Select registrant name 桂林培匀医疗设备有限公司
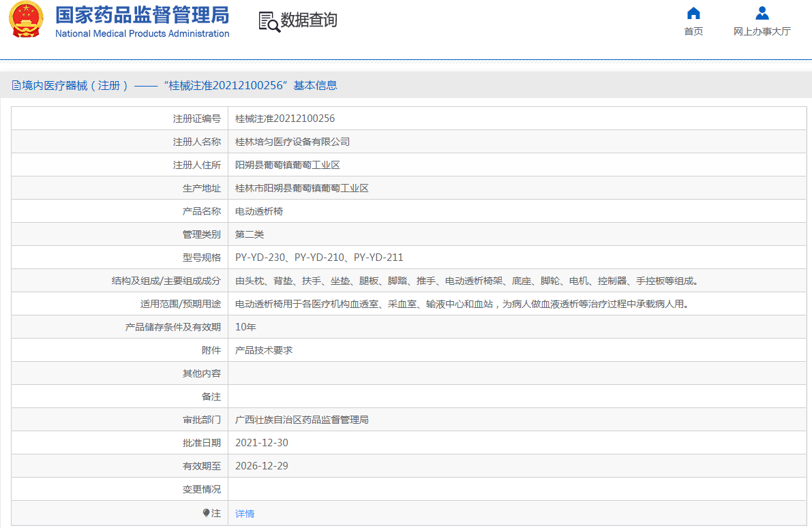The width and height of the screenshot is (812, 528). (x=292, y=142)
